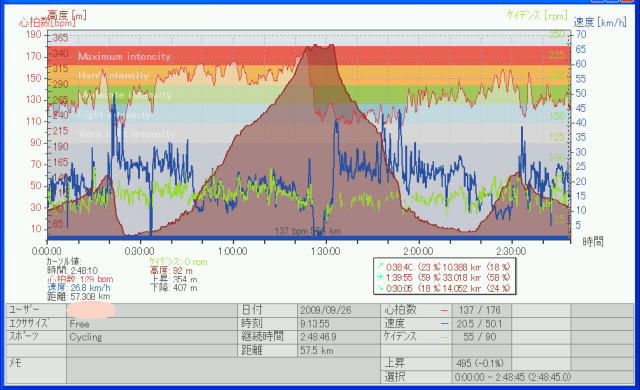Screen dimensions: 640x390
Task: Click the cursor value 上昇: 354 m
Action: [174, 279]
